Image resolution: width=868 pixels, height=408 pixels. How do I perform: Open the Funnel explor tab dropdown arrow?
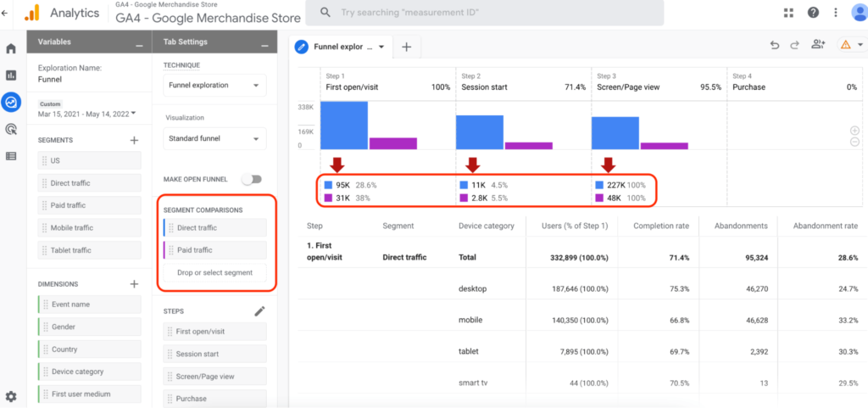point(381,47)
